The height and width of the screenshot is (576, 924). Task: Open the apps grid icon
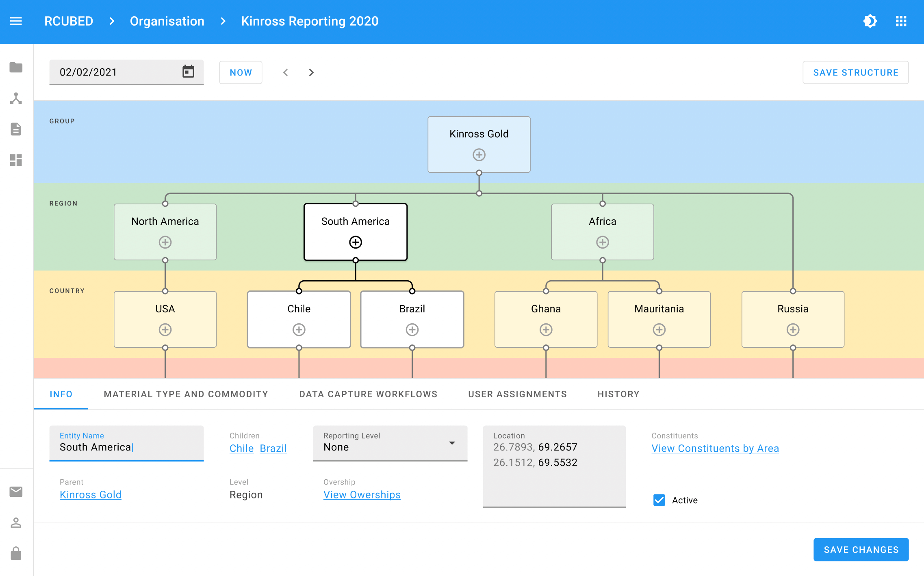[x=901, y=21]
